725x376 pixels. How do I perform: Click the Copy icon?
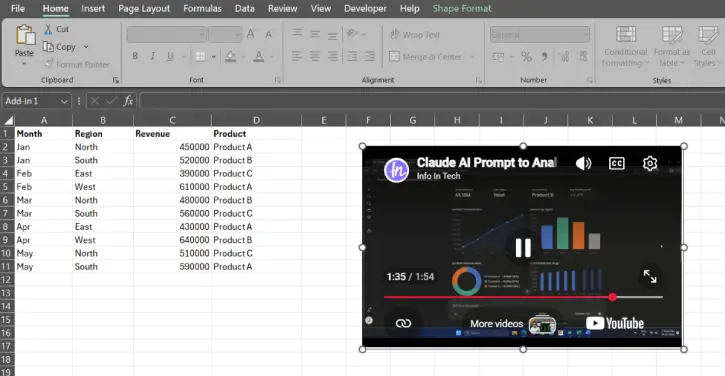pyautogui.click(x=48, y=47)
